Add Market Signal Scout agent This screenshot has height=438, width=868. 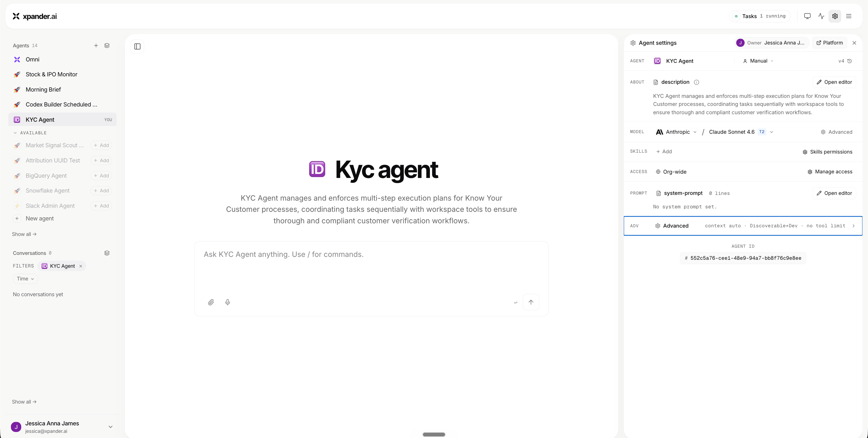101,146
